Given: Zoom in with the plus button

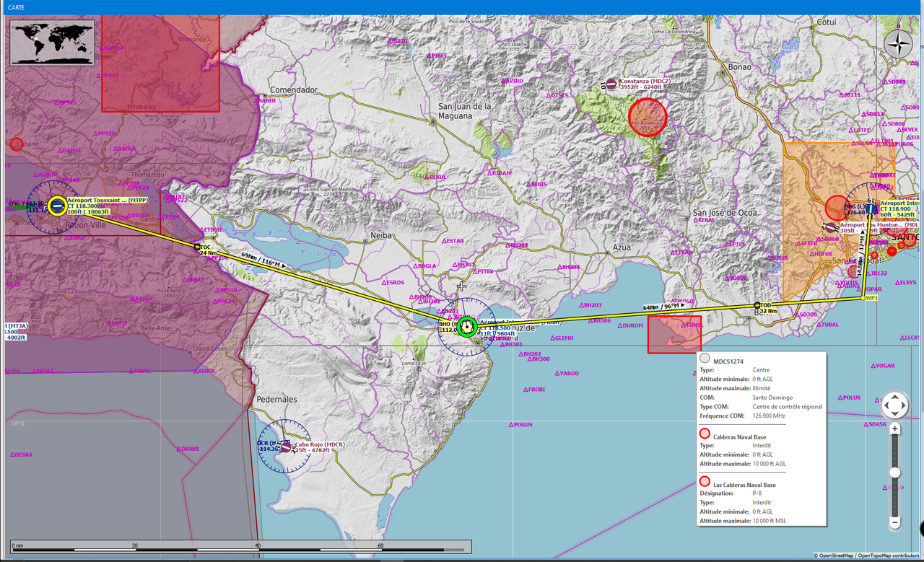Looking at the screenshot, I should click(895, 429).
